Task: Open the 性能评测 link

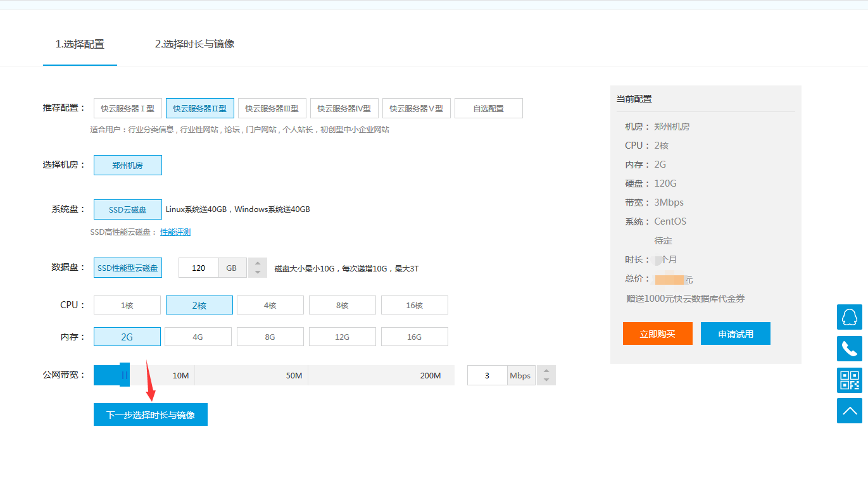Action: (175, 232)
